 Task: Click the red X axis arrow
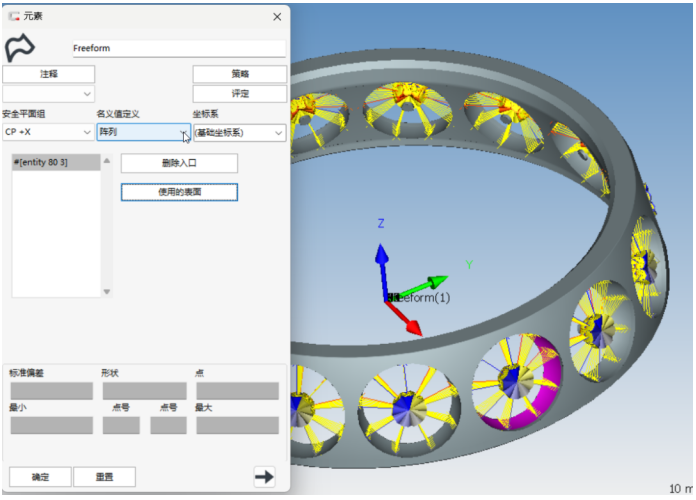pyautogui.click(x=406, y=318)
